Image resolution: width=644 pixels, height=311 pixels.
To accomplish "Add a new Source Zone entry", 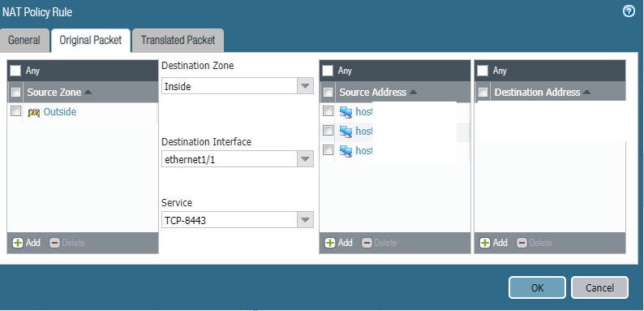I will pos(27,243).
